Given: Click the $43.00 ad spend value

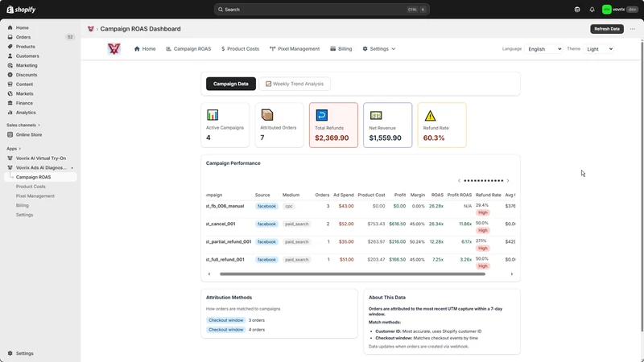Looking at the screenshot, I should click(x=346, y=206).
